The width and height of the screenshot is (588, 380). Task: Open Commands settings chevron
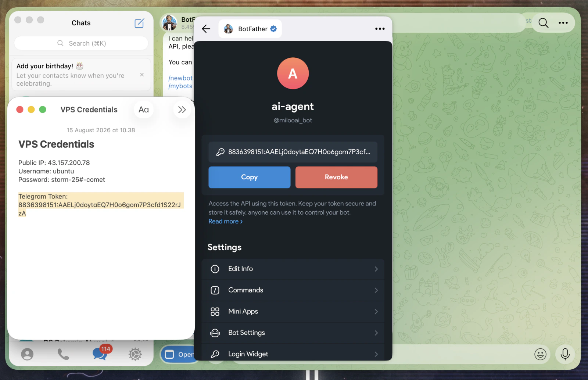[x=376, y=290]
